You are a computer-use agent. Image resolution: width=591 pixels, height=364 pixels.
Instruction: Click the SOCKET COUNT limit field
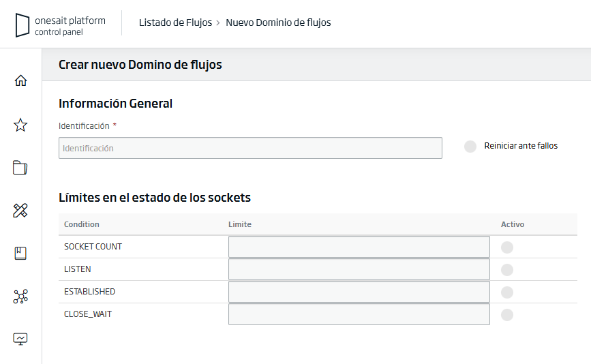[x=359, y=247]
